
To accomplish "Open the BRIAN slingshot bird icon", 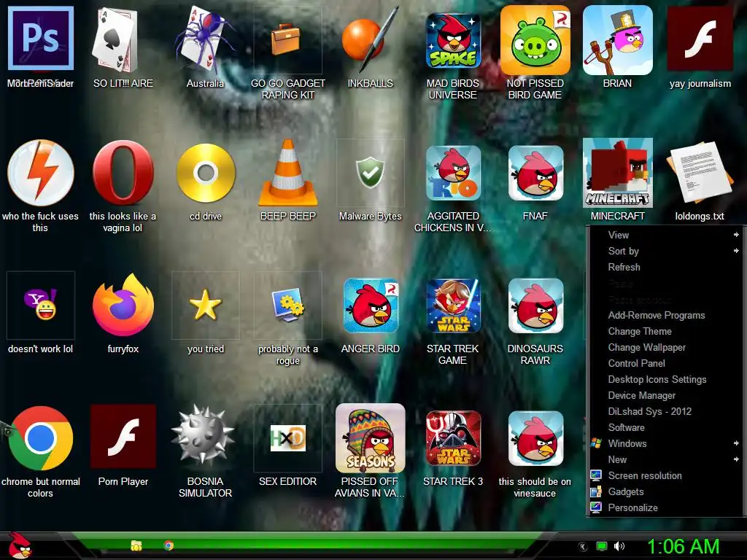I will 617,40.
